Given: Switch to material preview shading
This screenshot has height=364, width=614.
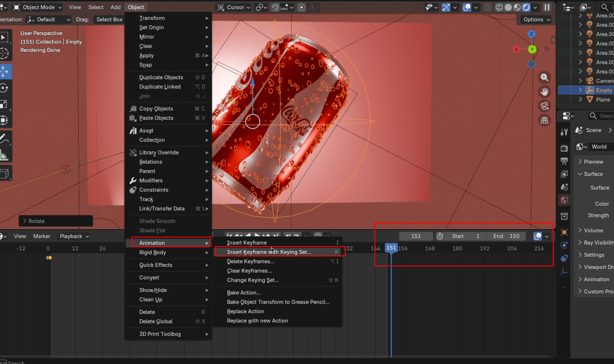Looking at the screenshot, I should pyautogui.click(x=517, y=7).
